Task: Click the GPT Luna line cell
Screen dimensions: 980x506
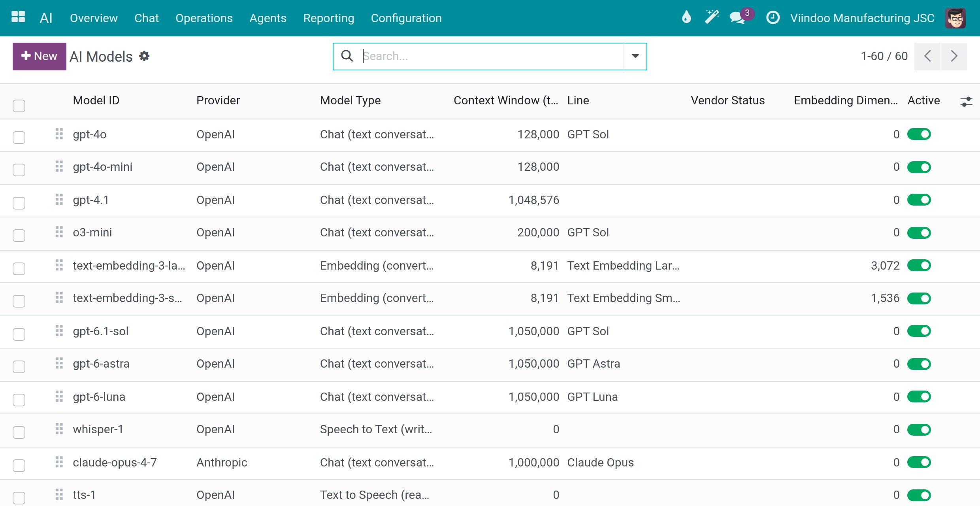Action: coord(592,397)
